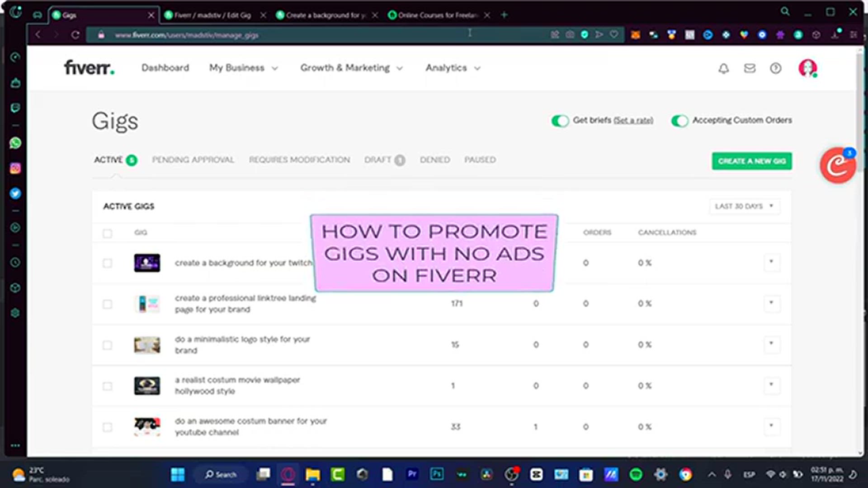Click the heart bookmark icon in address bar
868x488 pixels.
coord(614,34)
